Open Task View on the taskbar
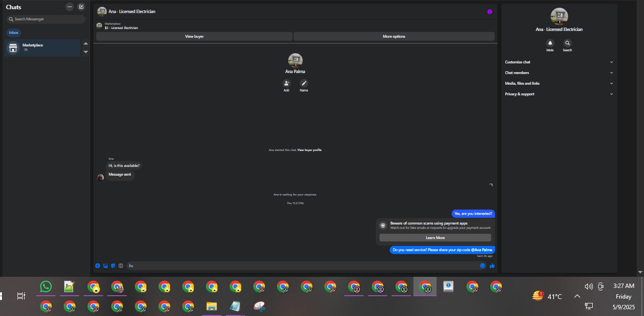Image resolution: width=644 pixels, height=316 pixels. pyautogui.click(x=21, y=296)
